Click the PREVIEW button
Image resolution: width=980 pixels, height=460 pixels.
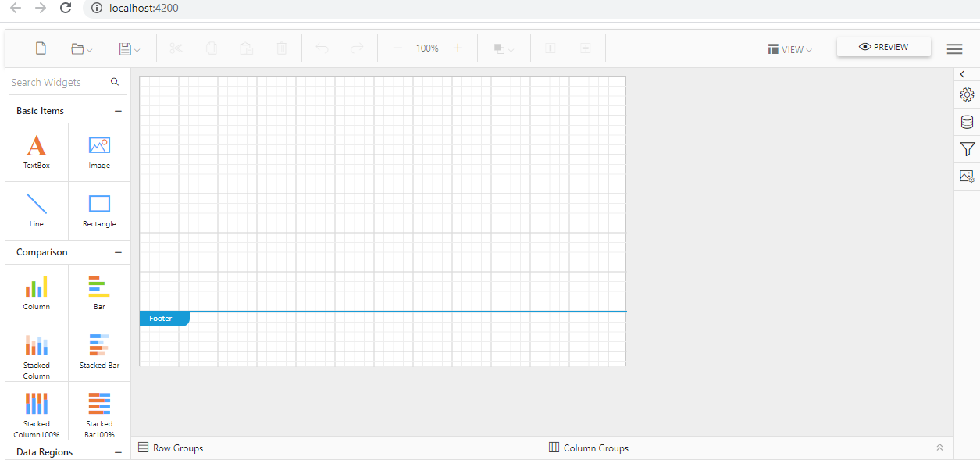[x=884, y=47]
